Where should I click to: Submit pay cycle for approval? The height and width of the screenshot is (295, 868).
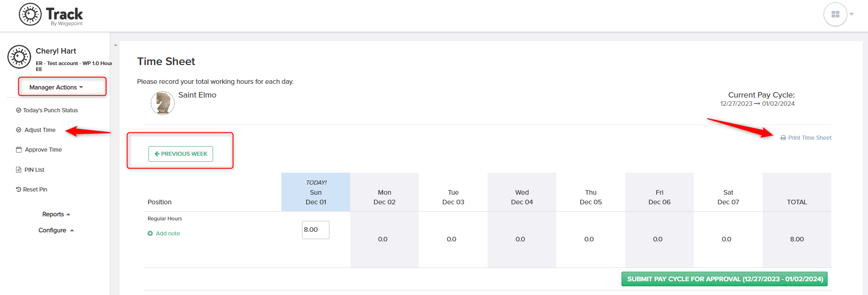point(725,279)
